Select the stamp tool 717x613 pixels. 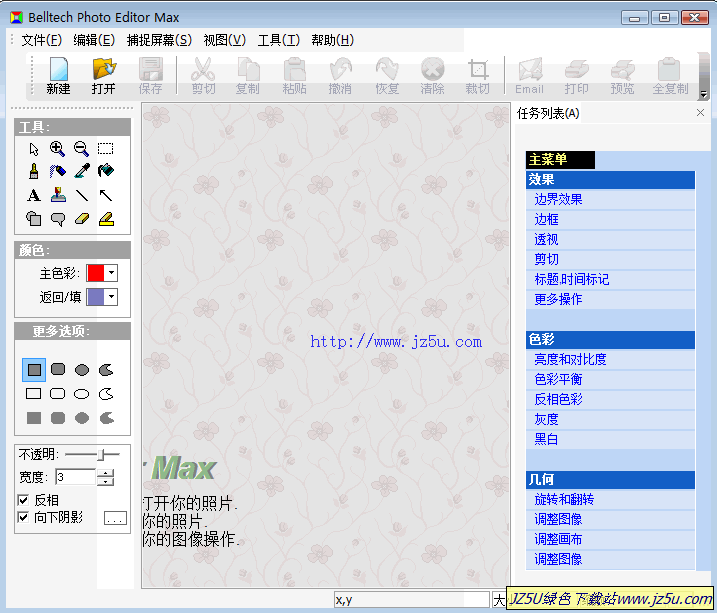[58, 195]
